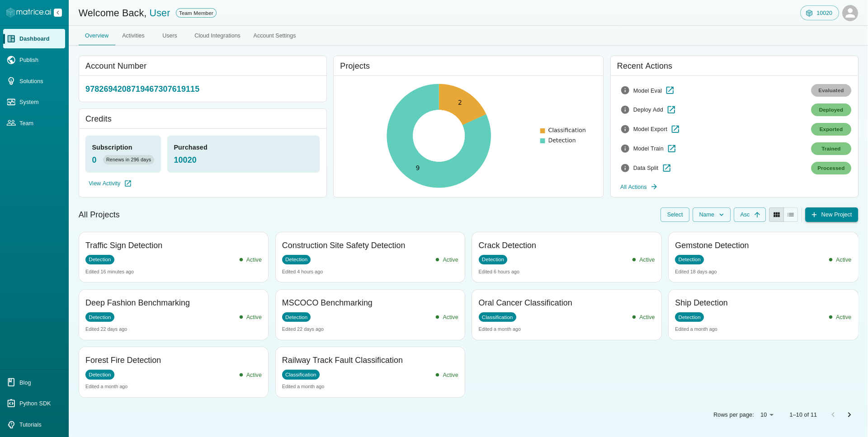The width and height of the screenshot is (868, 437).
Task: Open the Account Settings tab
Action: (x=274, y=36)
